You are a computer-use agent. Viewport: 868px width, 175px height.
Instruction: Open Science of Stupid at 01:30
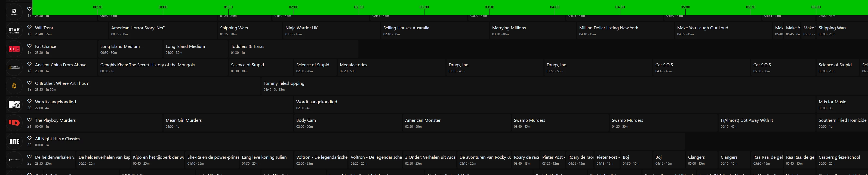[x=261, y=68]
